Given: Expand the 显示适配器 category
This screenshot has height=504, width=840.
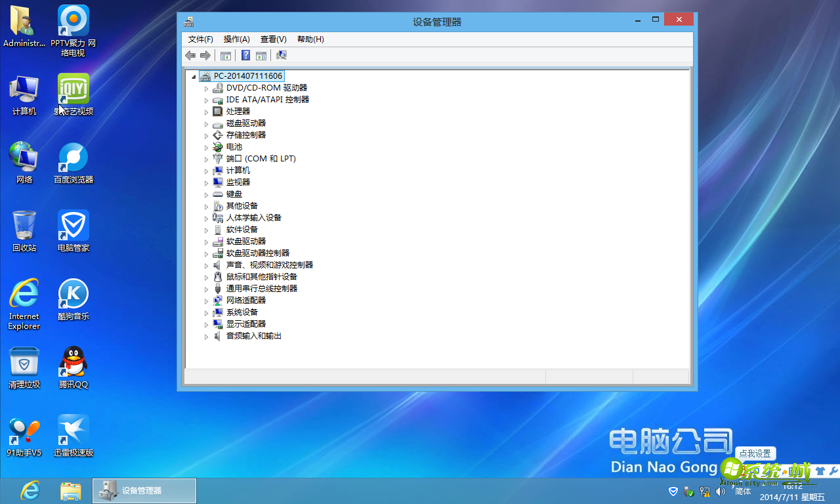Looking at the screenshot, I should [x=206, y=324].
